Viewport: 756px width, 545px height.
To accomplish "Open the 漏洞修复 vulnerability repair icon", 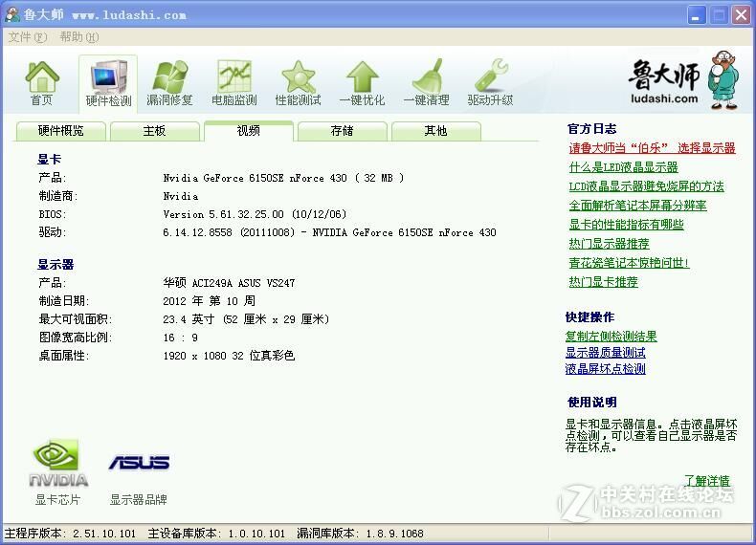I will (169, 83).
